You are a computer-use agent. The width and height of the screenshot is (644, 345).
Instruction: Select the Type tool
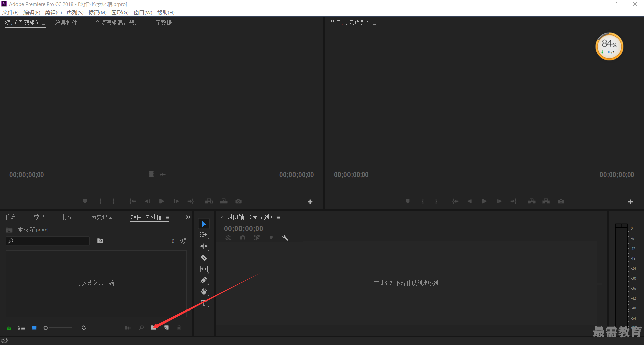click(x=204, y=303)
